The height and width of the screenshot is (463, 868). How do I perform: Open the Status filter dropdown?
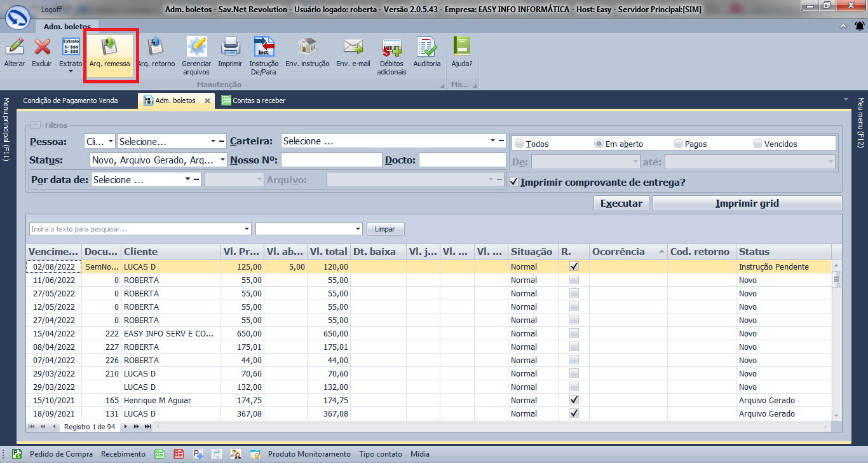click(222, 160)
